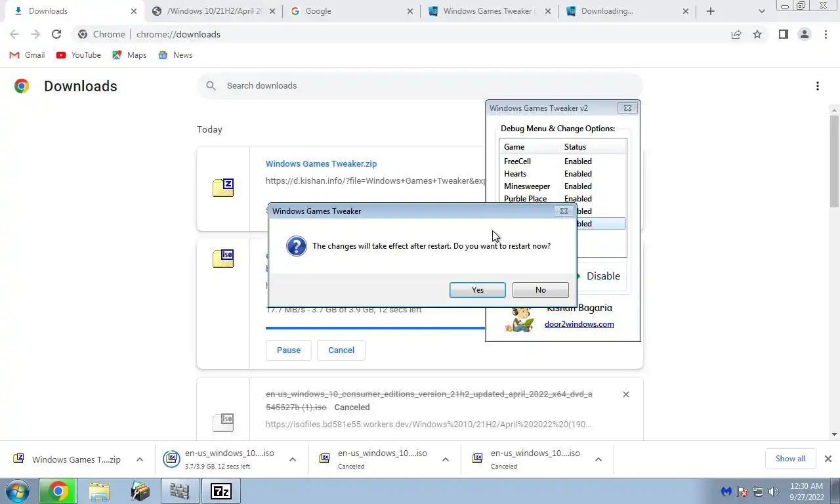This screenshot has height=504, width=840.
Task: Click the blue question mark dialog icon
Action: 297,246
